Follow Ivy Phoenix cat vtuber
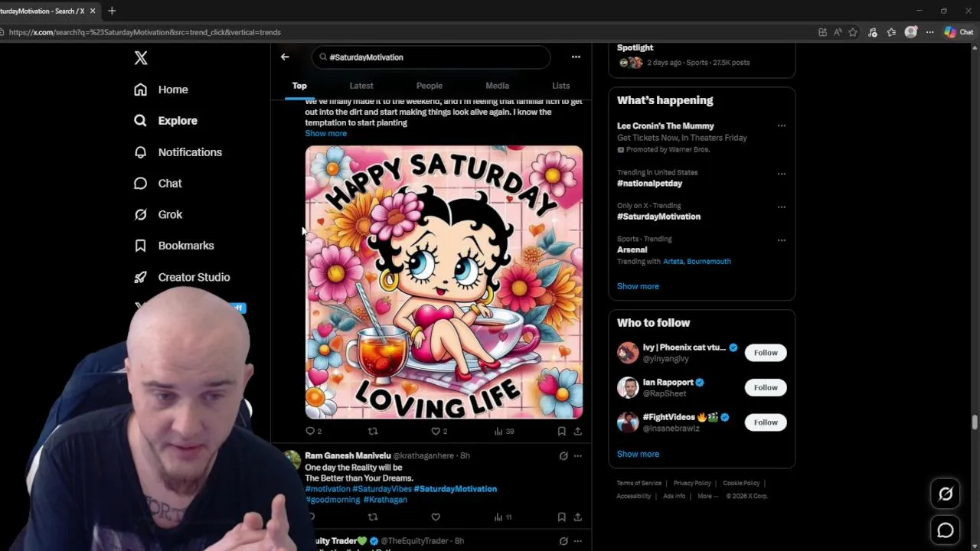The width and height of the screenshot is (980, 551). [766, 353]
